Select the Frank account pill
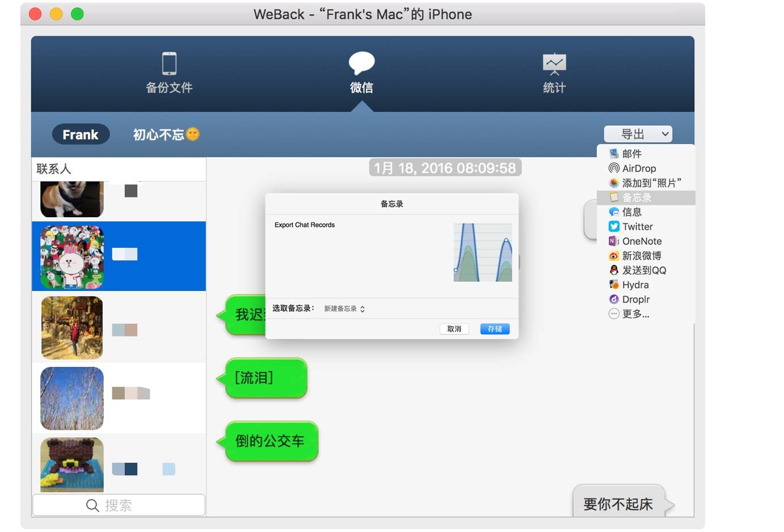Image resolution: width=784 pixels, height=532 pixels. [81, 134]
